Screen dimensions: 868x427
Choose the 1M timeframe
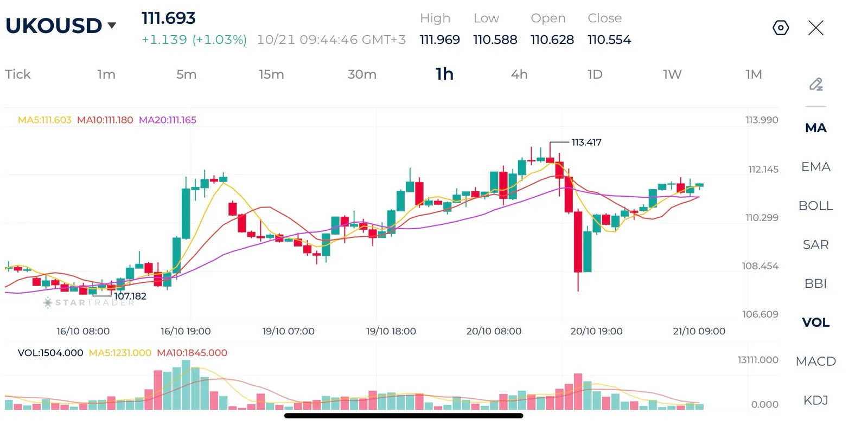[x=754, y=74]
